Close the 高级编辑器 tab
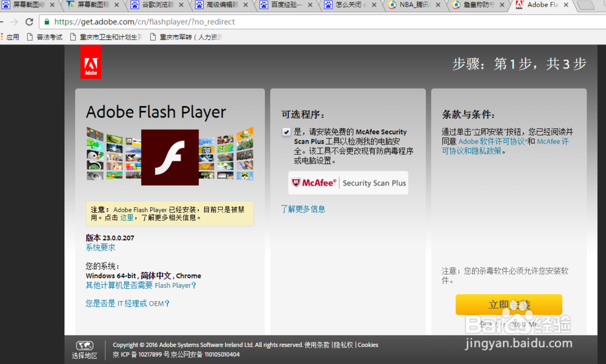 click(245, 5)
